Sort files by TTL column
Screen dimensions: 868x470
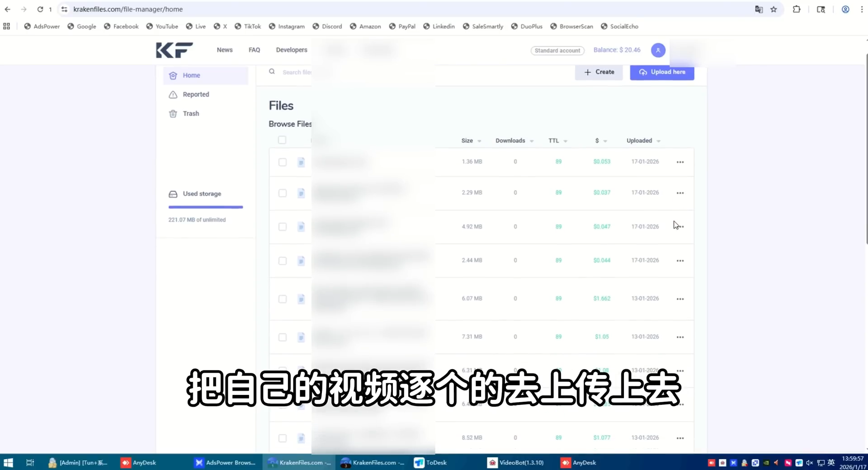coord(558,141)
